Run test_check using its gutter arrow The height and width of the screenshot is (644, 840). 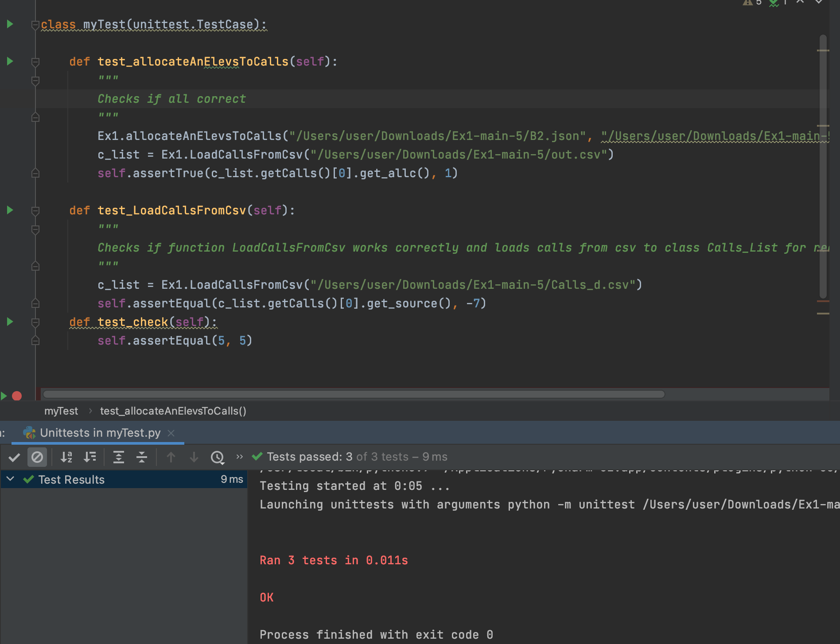(9, 322)
